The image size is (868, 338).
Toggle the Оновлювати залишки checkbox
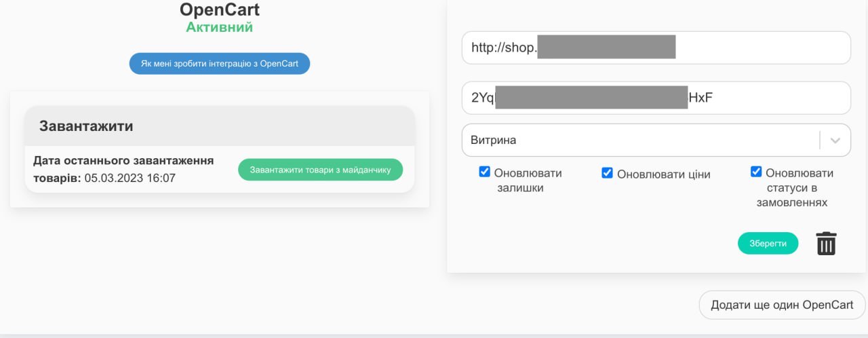(484, 172)
